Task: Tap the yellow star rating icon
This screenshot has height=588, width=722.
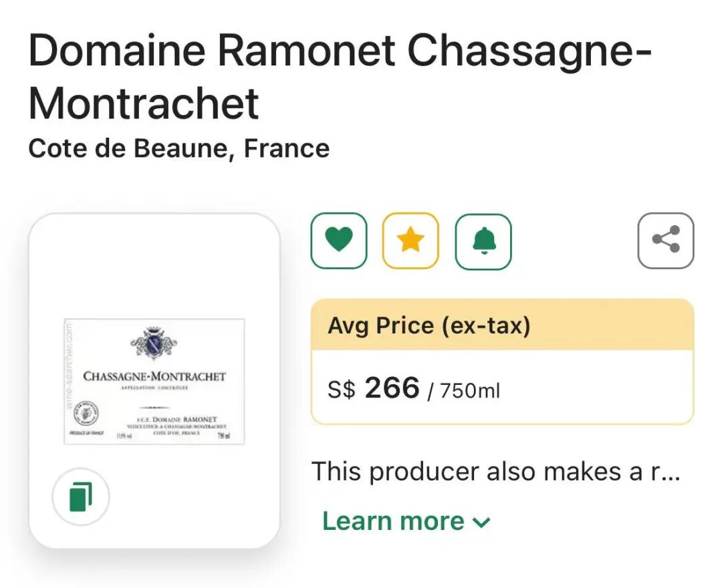Action: [410, 241]
